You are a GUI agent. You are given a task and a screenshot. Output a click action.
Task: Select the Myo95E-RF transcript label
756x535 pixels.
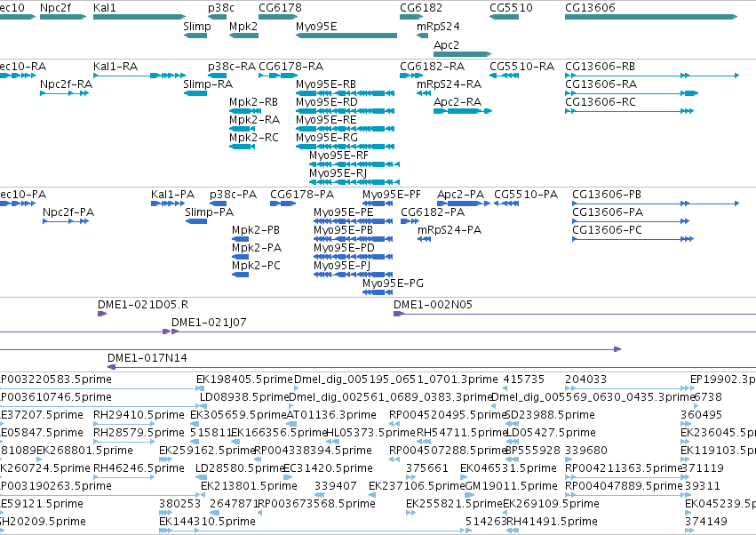[339, 156]
